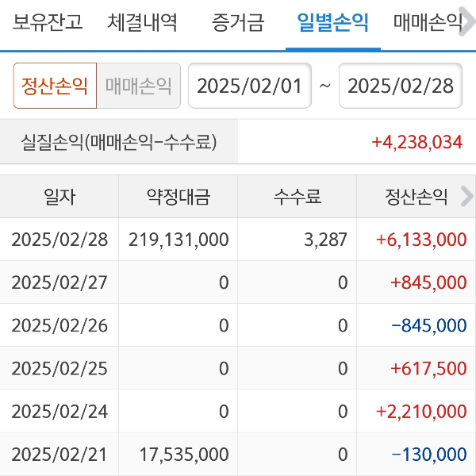
Task: Click the 약정대금 column header
Action: (x=178, y=197)
